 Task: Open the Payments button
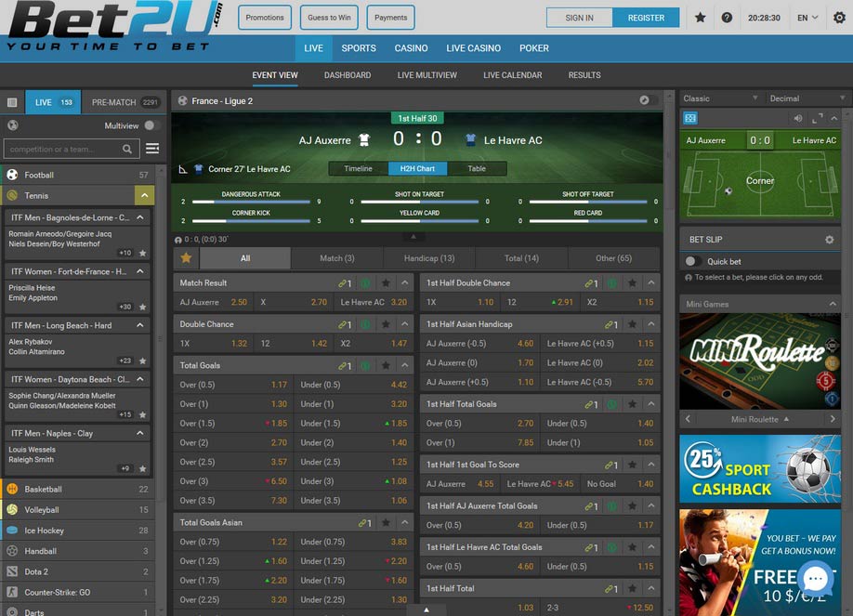tap(390, 18)
